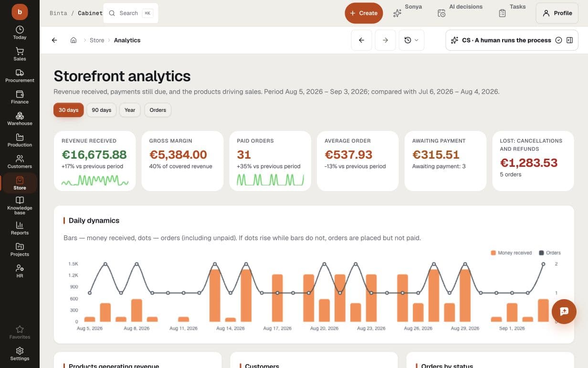The image size is (588, 368).
Task: Click the Create button
Action: click(x=364, y=13)
